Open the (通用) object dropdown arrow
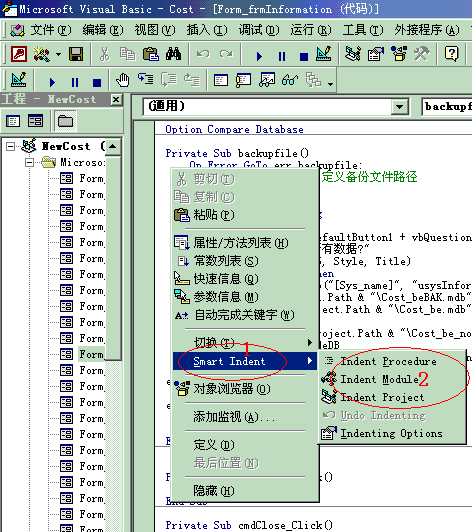 tap(400, 107)
